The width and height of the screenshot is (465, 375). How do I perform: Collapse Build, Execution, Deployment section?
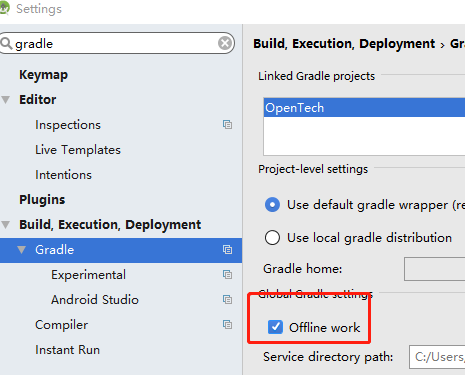[x=6, y=225]
